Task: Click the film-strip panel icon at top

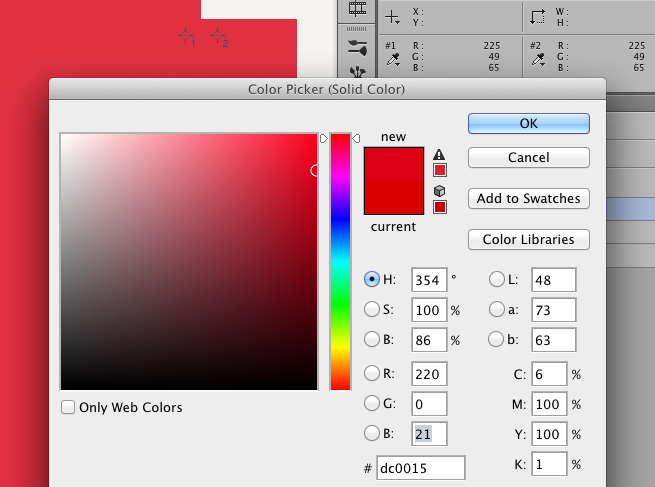Action: [x=358, y=8]
